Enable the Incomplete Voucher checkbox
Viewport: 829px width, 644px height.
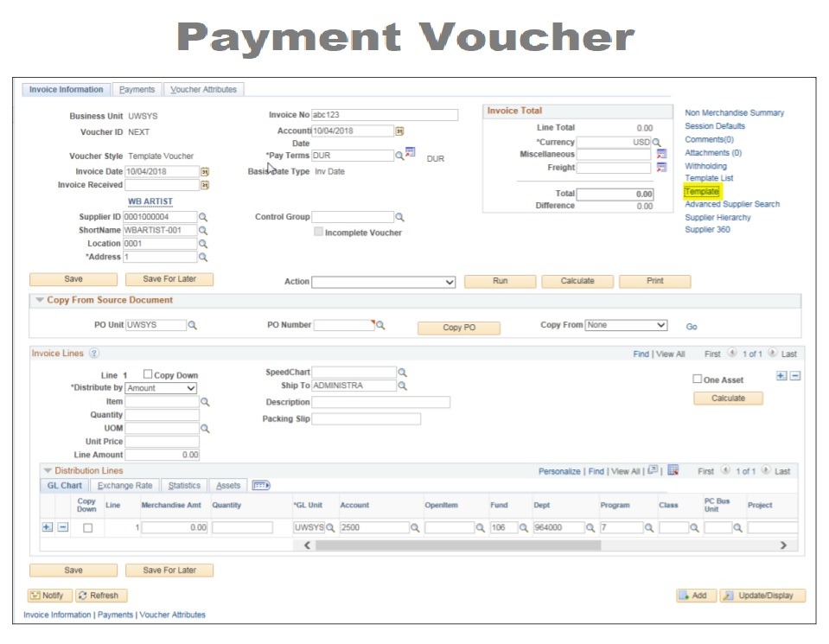pos(319,232)
